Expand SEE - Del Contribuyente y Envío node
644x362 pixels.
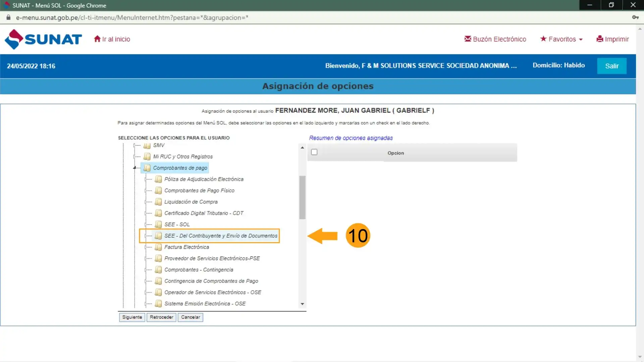(146, 236)
